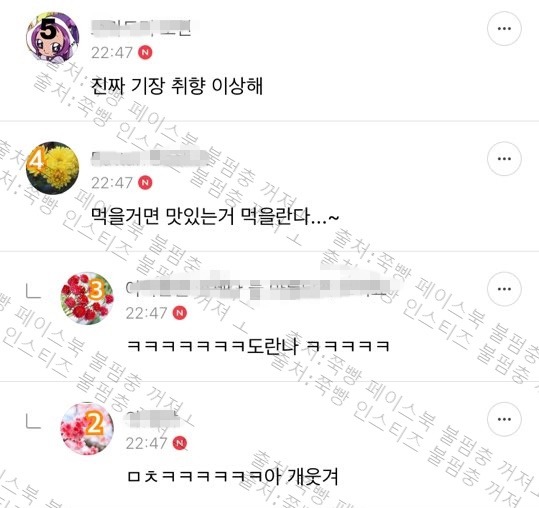Screen dimensions: 539x508
Task: Open options menu for the 도란나 reply
Action: click(504, 289)
